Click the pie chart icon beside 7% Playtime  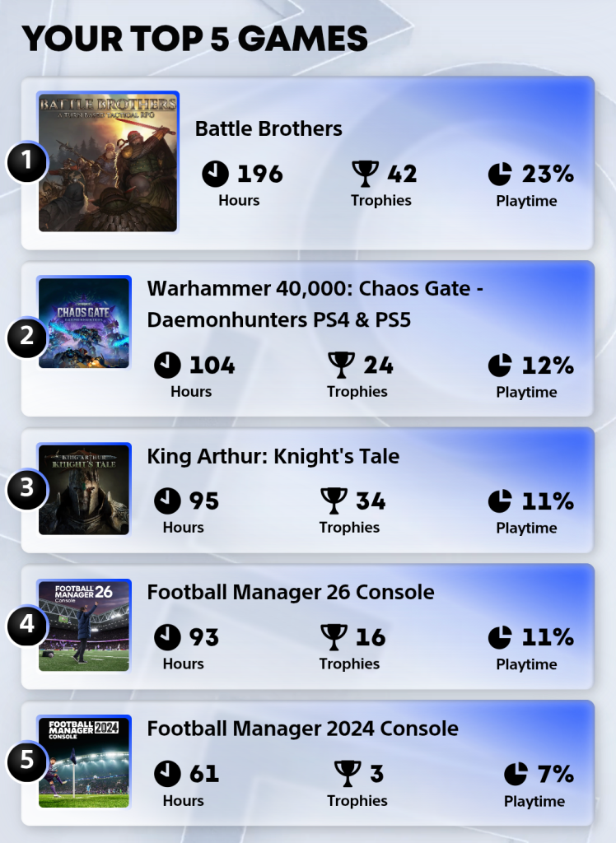(x=516, y=774)
